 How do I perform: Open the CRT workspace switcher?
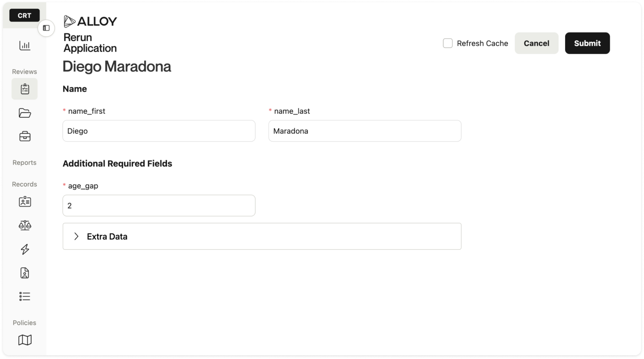coord(24,15)
